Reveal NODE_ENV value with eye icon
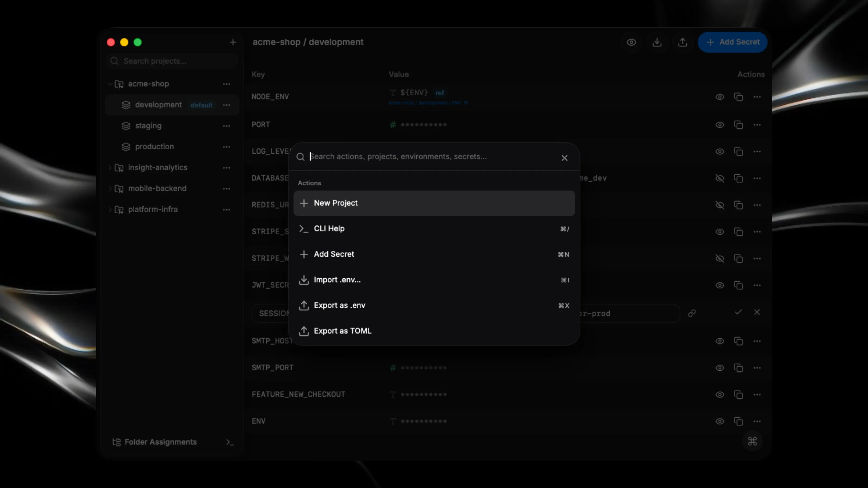Viewport: 868px width, 488px height. coord(720,97)
